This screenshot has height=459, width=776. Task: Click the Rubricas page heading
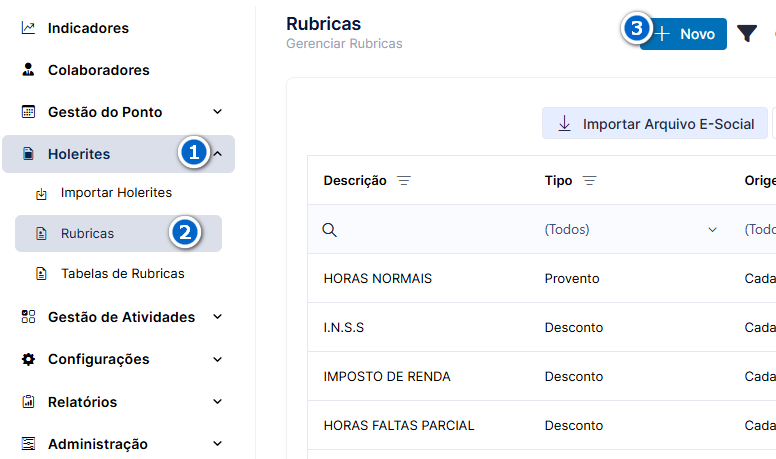pos(324,24)
